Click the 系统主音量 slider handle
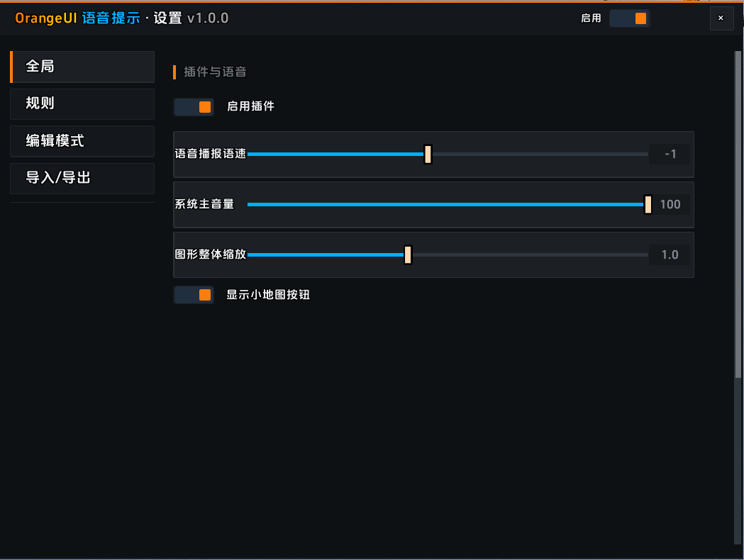Image resolution: width=744 pixels, height=560 pixels. click(648, 205)
